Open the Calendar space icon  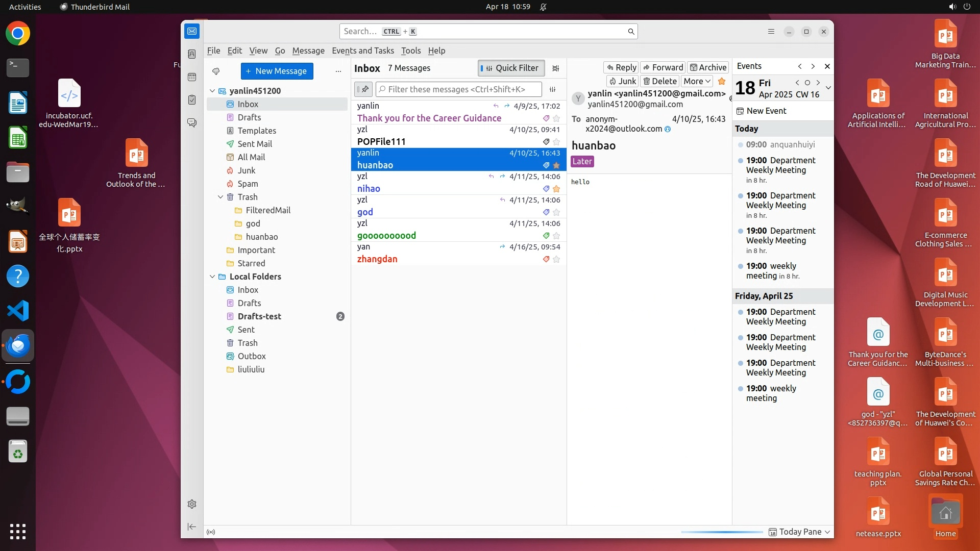(x=192, y=77)
